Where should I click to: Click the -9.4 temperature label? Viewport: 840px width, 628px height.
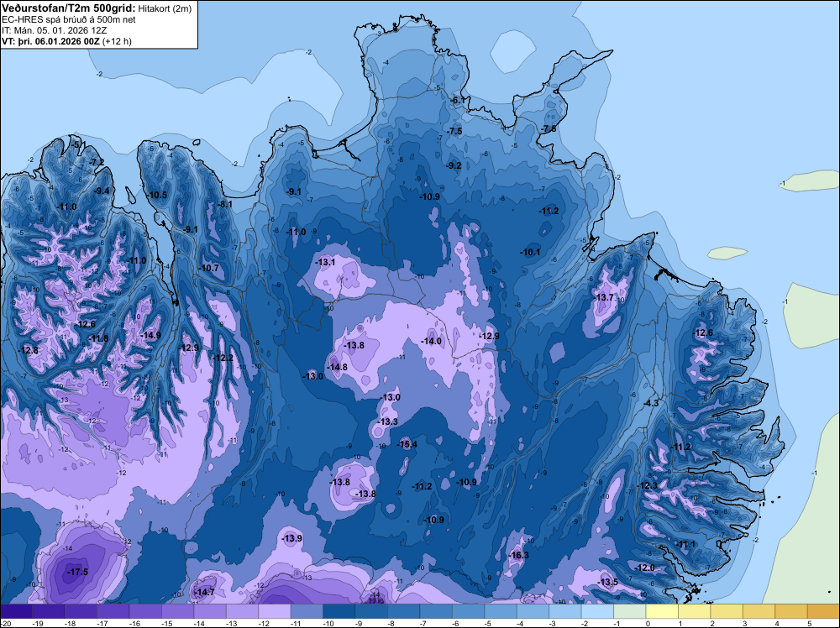pyautogui.click(x=102, y=191)
